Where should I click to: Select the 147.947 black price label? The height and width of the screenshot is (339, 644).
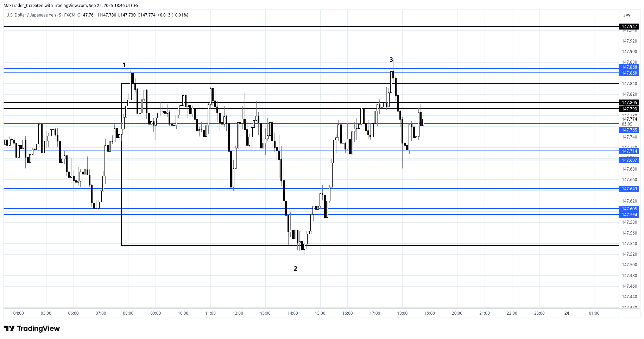[x=629, y=27]
